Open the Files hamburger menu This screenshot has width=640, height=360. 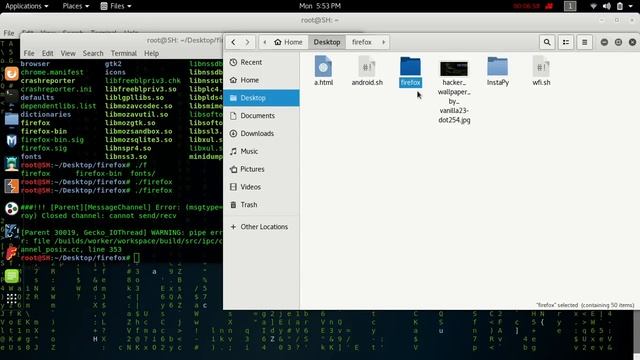click(584, 42)
